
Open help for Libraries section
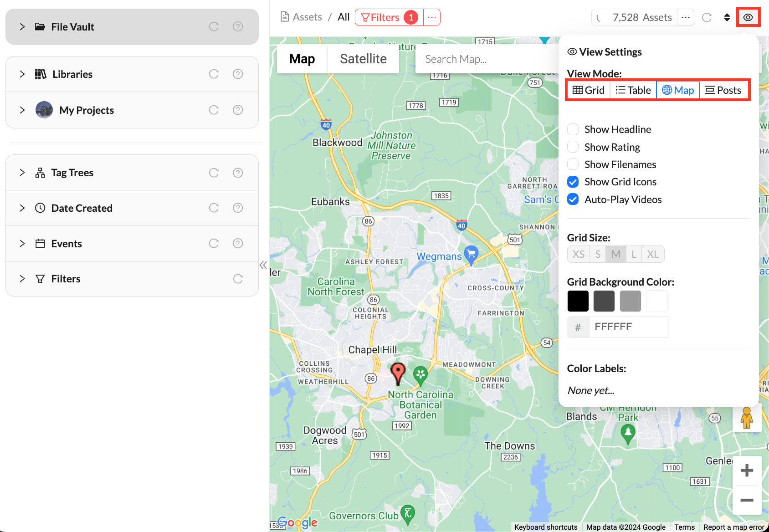coord(238,74)
